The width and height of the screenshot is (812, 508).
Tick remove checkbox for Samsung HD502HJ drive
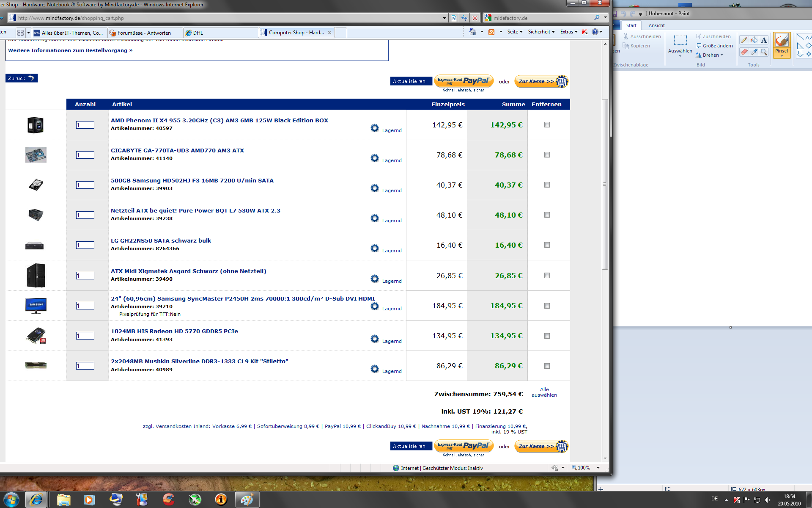[547, 185]
